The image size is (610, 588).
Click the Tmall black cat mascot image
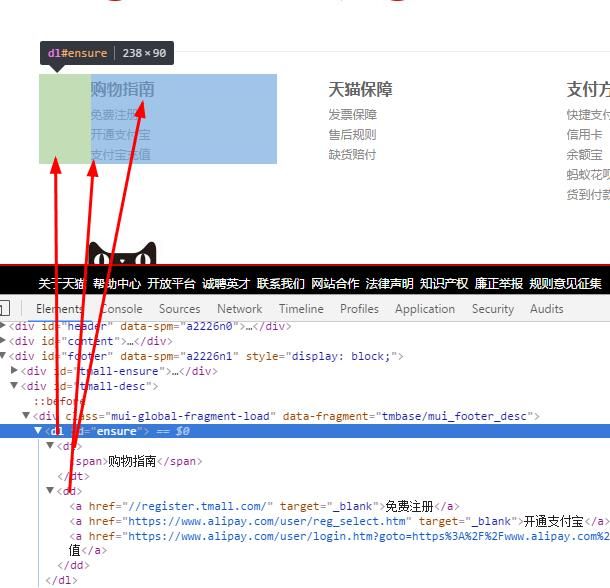pyautogui.click(x=123, y=253)
